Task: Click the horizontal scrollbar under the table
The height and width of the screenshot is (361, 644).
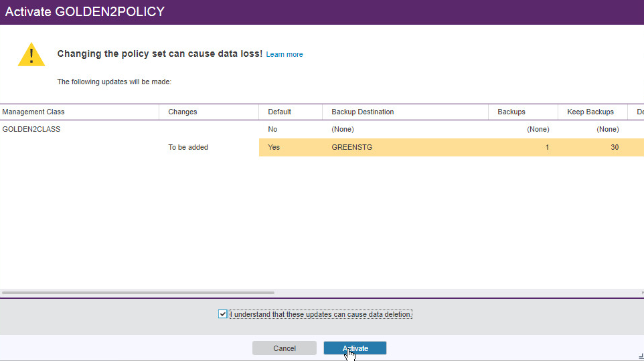Action: [138, 292]
